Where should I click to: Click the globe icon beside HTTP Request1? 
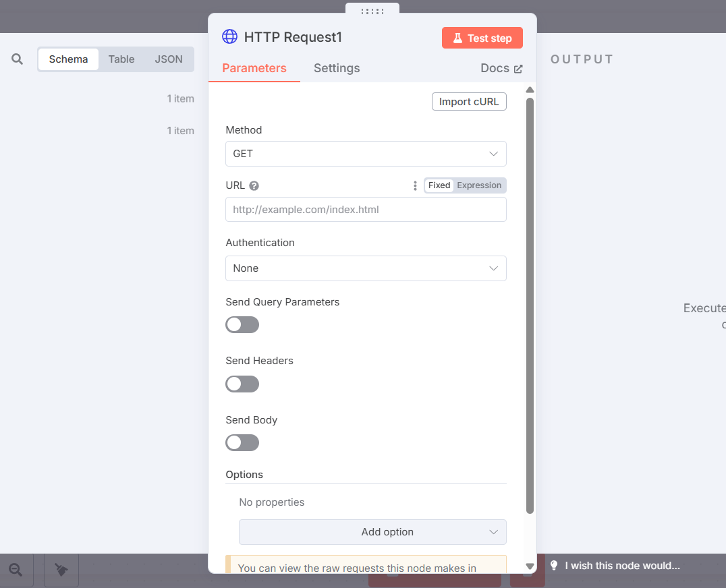(229, 36)
